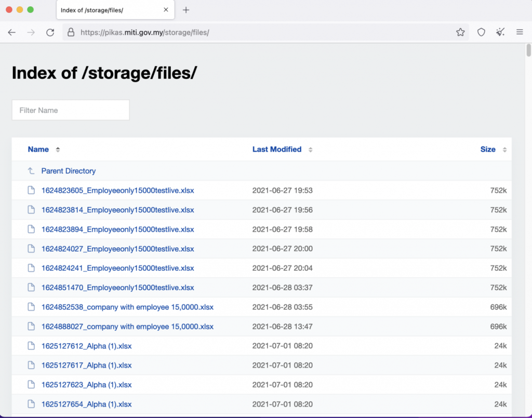Click the browser reload icon

[x=50, y=32]
